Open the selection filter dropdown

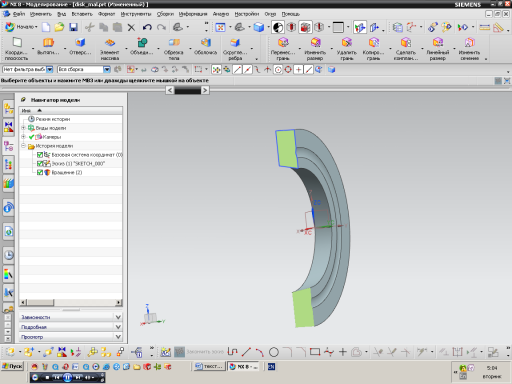coord(50,69)
